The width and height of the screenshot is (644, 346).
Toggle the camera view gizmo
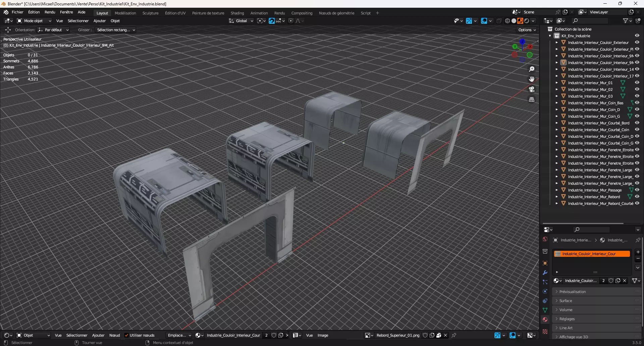tap(532, 89)
